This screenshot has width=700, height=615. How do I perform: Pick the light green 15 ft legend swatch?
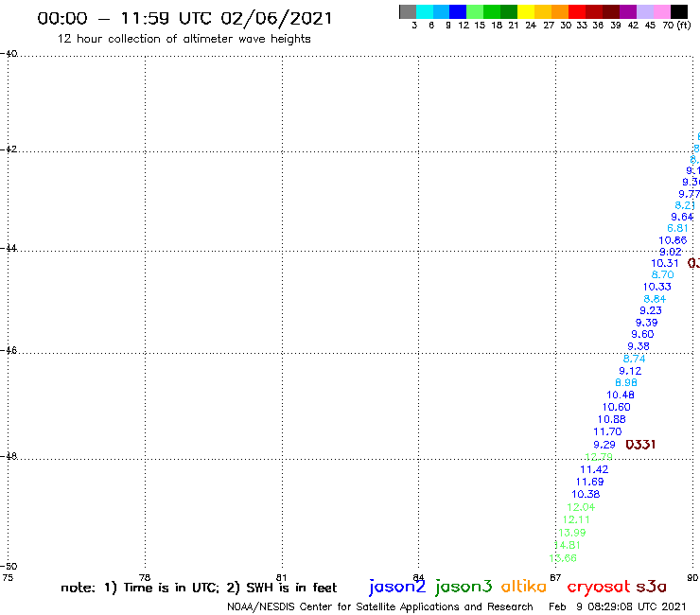click(x=475, y=11)
